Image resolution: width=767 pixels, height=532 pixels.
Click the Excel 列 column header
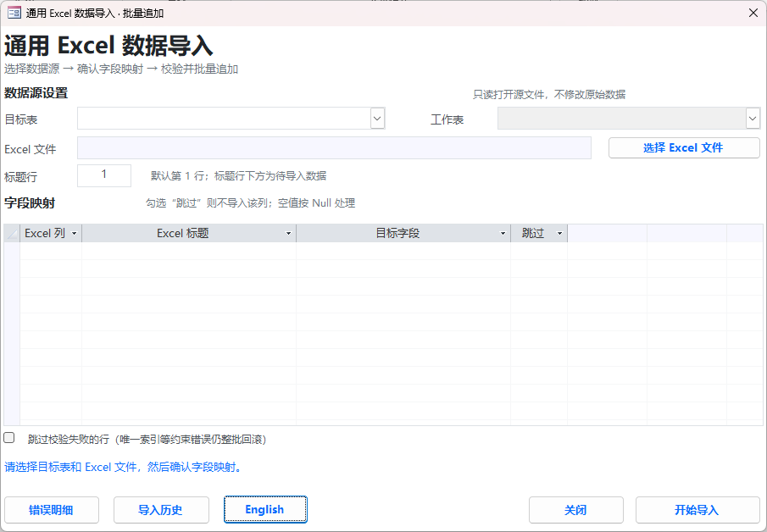(x=51, y=233)
